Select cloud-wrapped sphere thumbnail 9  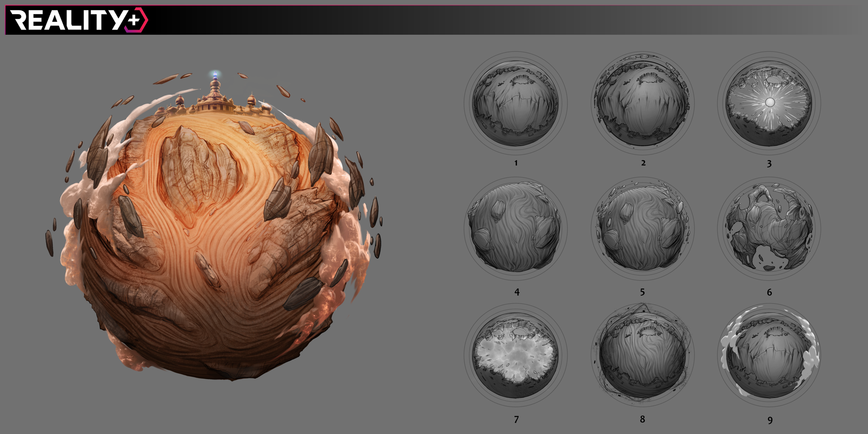769,355
